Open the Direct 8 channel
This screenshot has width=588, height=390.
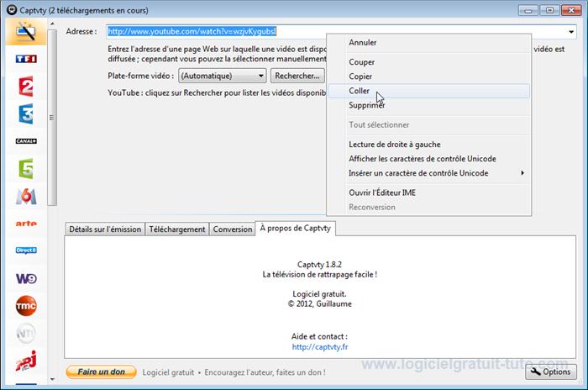tap(26, 250)
